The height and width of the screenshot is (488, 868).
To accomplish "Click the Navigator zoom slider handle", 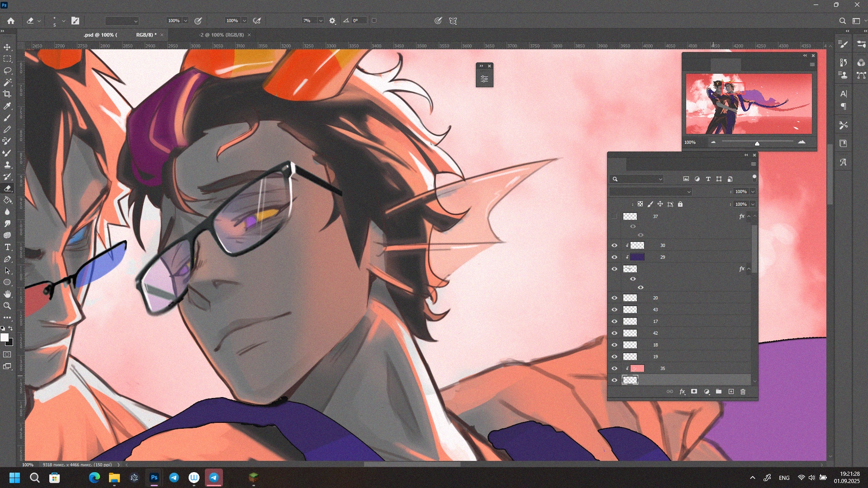I will click(757, 143).
